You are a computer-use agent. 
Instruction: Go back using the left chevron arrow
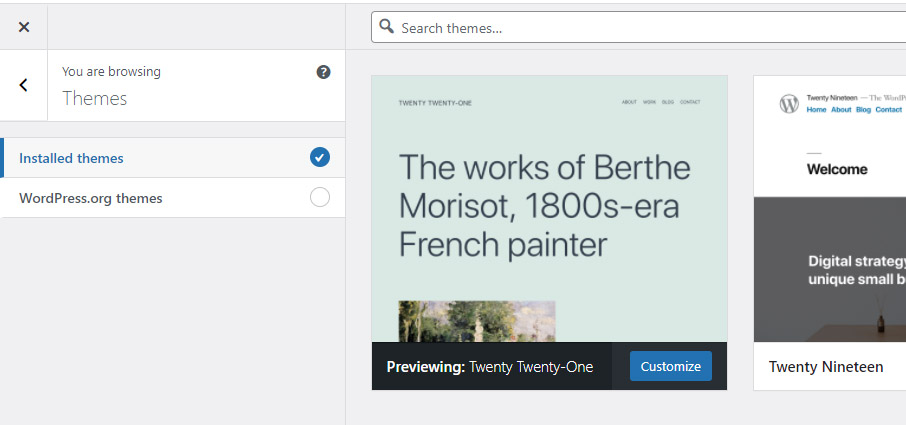(24, 85)
